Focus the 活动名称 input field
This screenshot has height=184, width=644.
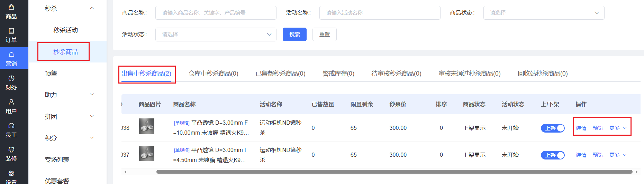pos(380,13)
